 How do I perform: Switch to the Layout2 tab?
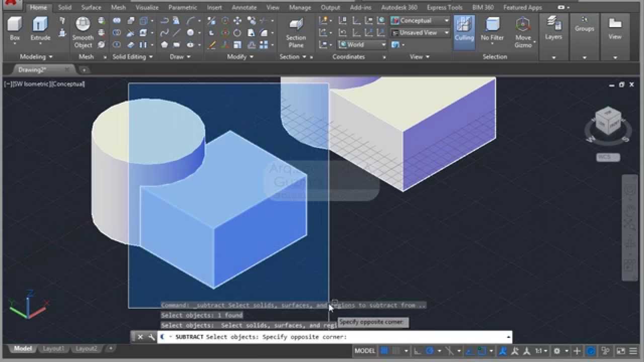(86, 348)
